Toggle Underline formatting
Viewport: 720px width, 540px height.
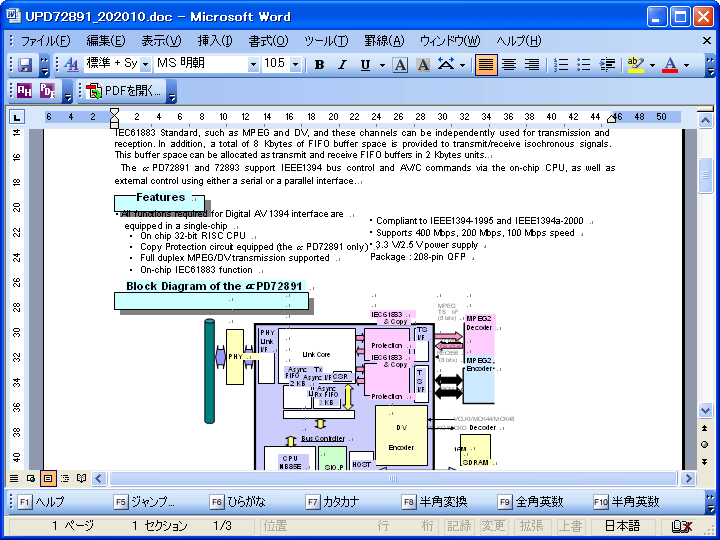(x=365, y=65)
